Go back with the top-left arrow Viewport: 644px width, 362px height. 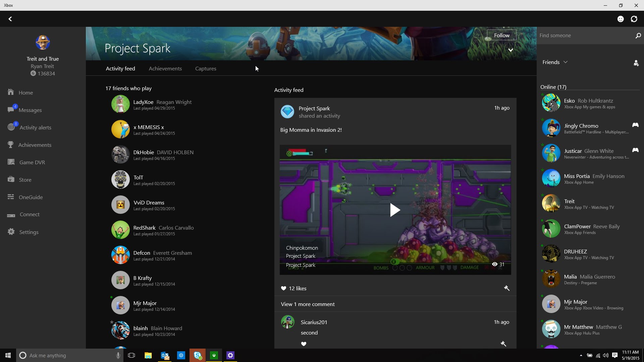click(x=10, y=19)
